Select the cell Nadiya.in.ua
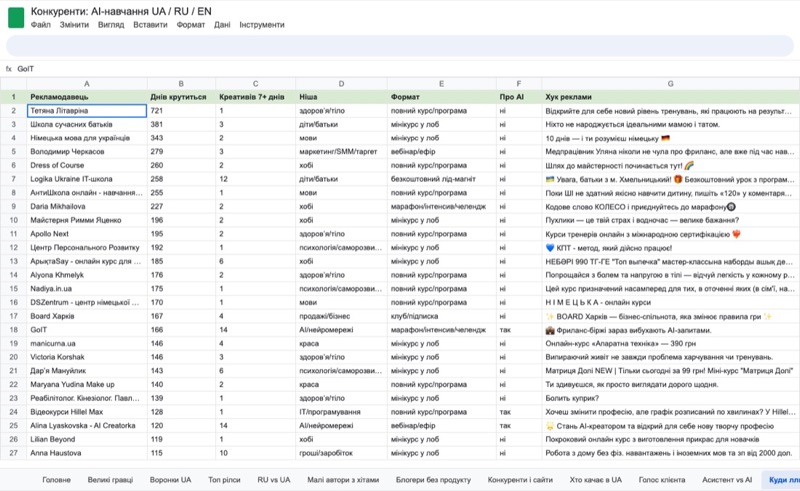 point(87,289)
